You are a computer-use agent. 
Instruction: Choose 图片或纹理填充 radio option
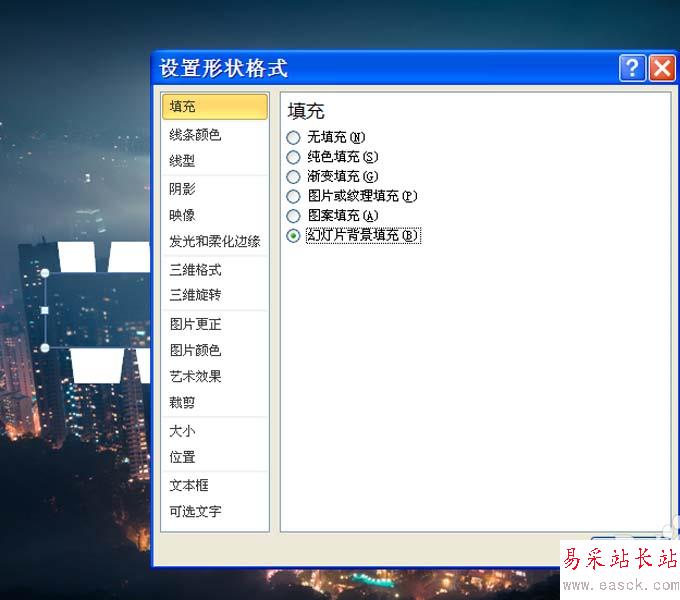click(x=293, y=196)
